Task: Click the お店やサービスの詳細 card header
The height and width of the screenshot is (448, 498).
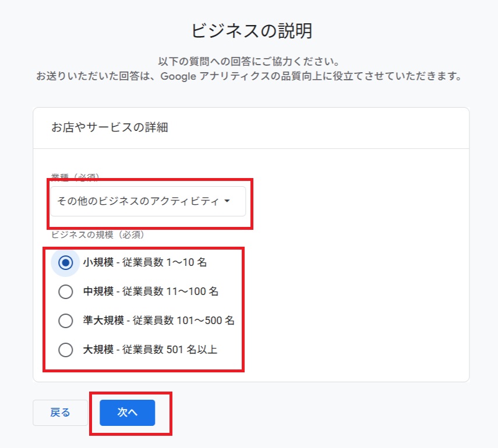Action: coord(110,127)
